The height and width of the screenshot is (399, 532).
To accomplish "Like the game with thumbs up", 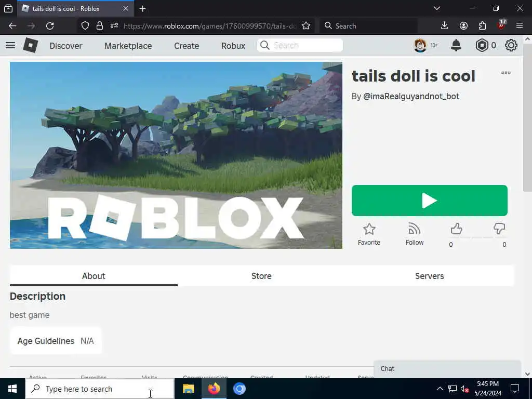I will 456,229.
